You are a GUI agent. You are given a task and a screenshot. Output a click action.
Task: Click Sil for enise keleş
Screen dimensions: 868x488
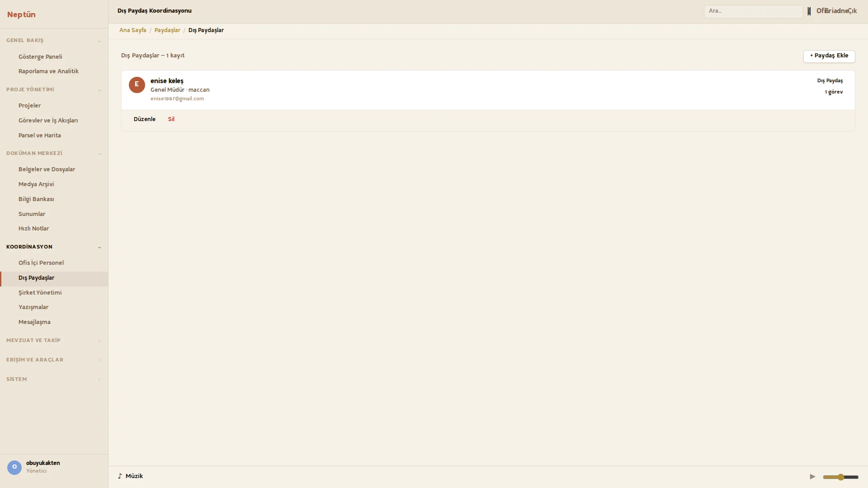171,119
